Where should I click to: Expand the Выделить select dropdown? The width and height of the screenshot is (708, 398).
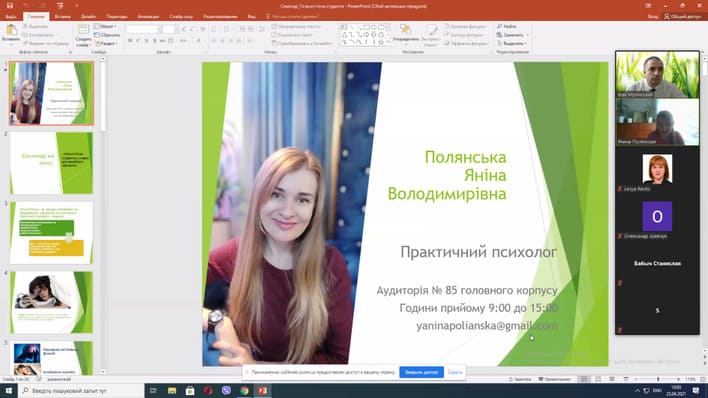click(512, 43)
